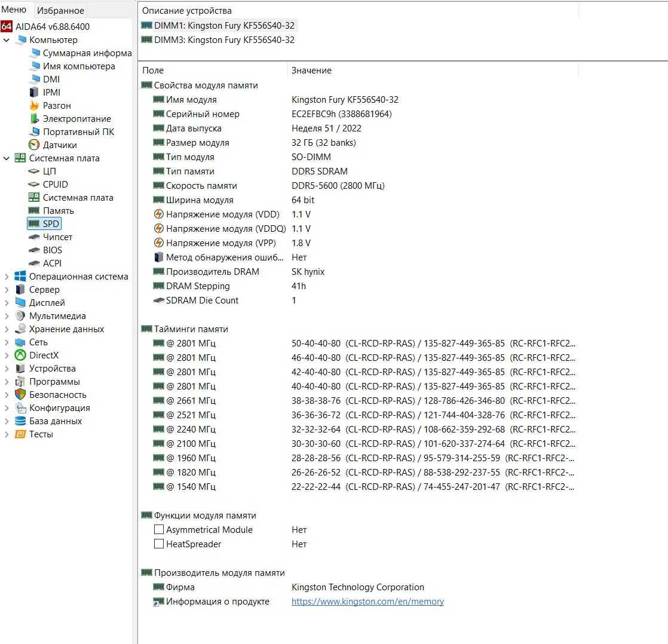The image size is (668, 644).
Task: Expand the Мультимедиа tree branch
Action: click(x=7, y=316)
